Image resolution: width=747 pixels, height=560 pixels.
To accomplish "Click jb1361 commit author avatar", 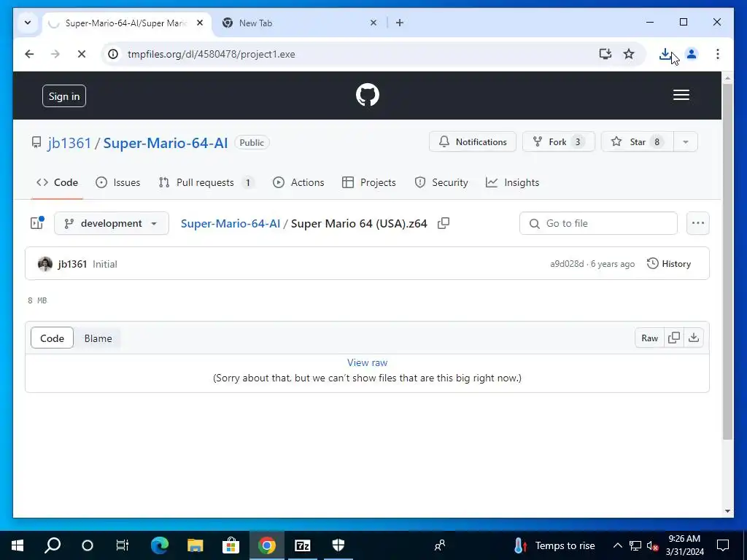I will tap(44, 264).
